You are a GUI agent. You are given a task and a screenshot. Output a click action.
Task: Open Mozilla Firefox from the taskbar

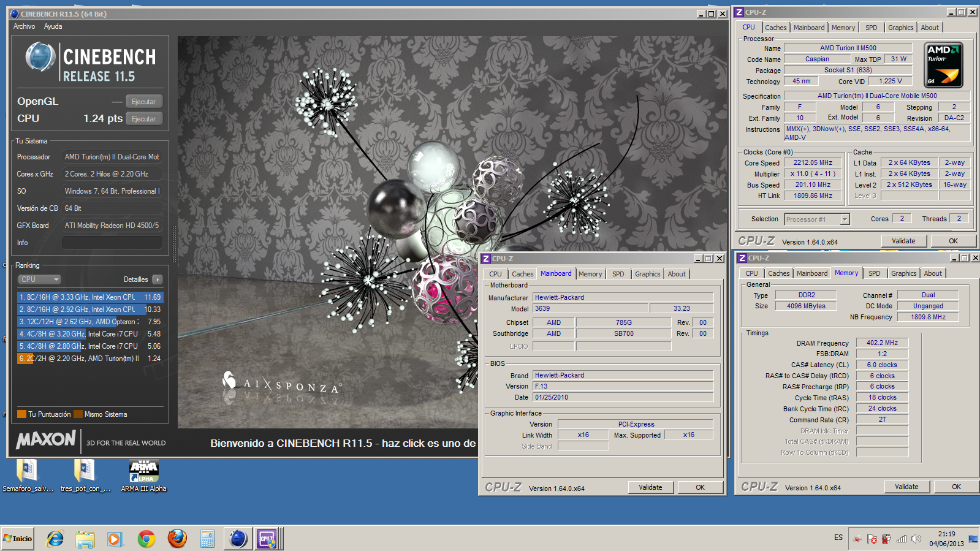(177, 539)
